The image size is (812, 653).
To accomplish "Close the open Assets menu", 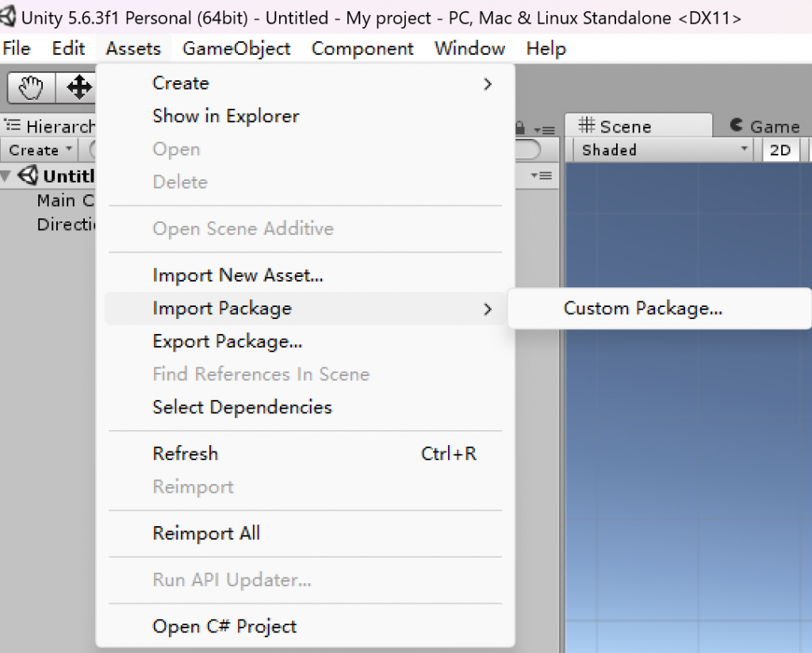I will 133,48.
